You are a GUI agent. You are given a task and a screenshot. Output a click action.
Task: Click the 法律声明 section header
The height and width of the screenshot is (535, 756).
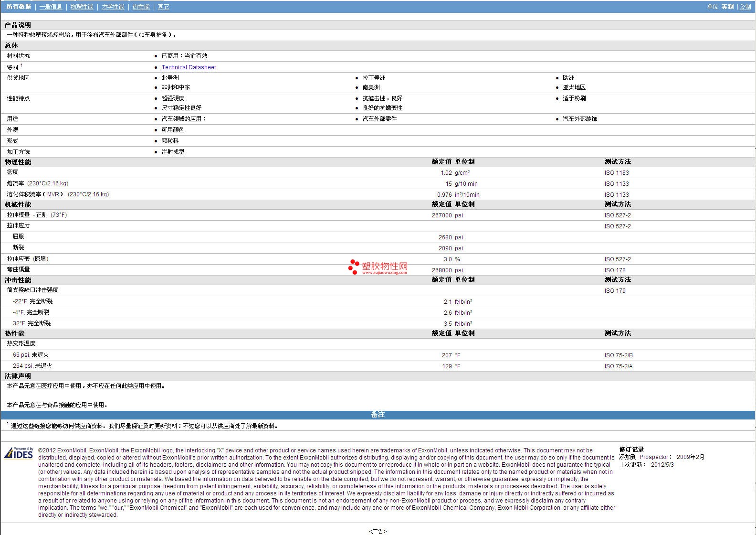(x=18, y=376)
